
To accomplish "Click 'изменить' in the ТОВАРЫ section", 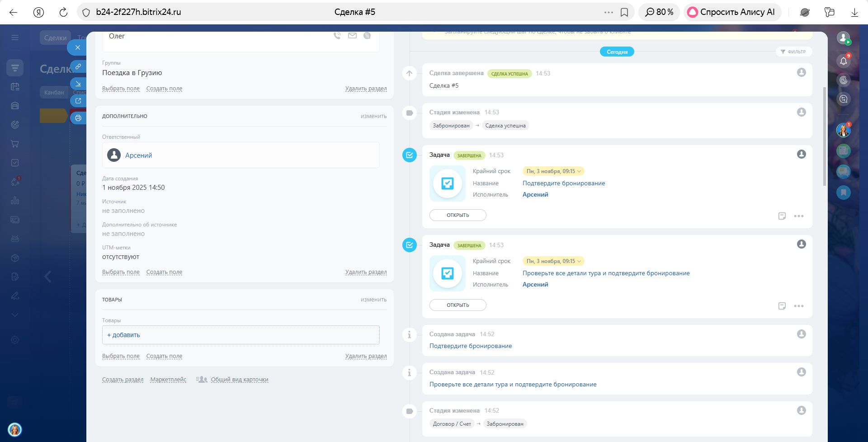I will (373, 300).
